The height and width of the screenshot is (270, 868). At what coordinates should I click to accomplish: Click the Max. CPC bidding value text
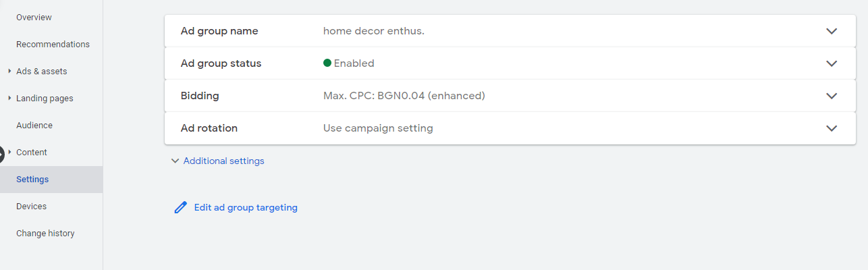(404, 96)
